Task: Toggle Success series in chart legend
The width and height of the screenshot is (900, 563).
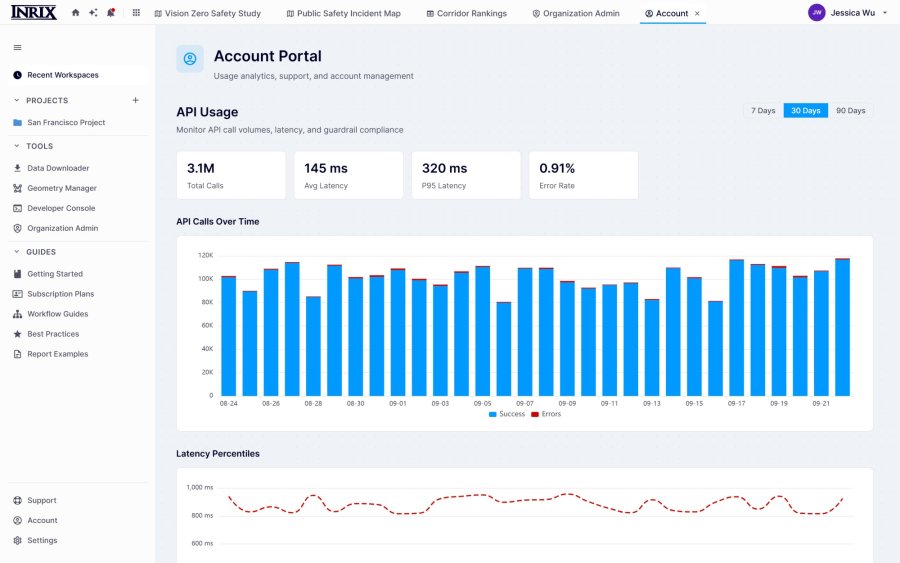Action: [507, 414]
